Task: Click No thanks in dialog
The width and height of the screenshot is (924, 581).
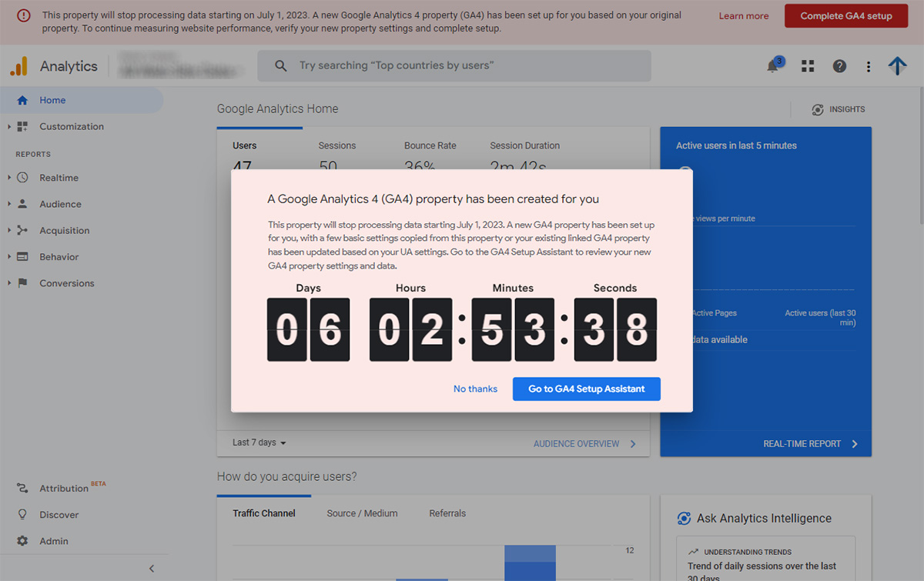Action: click(475, 389)
